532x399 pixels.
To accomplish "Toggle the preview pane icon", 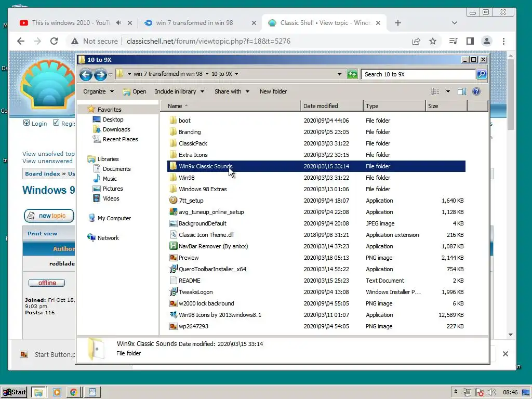I will (461, 91).
